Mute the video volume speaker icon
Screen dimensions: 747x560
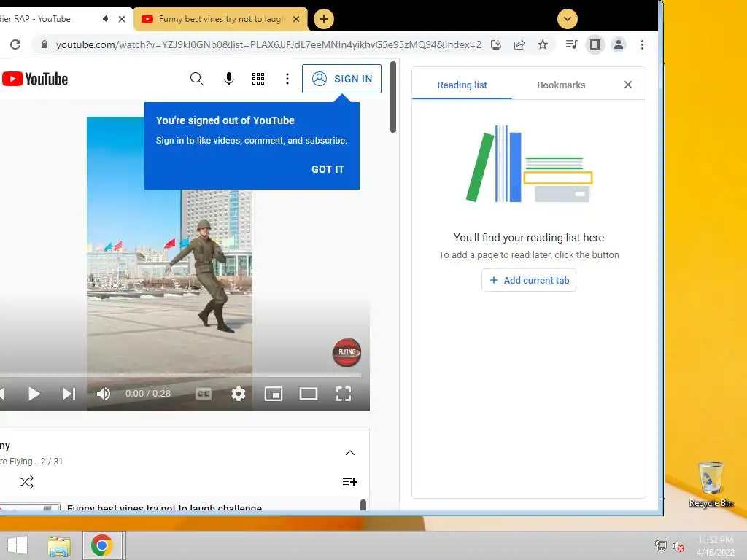104,394
